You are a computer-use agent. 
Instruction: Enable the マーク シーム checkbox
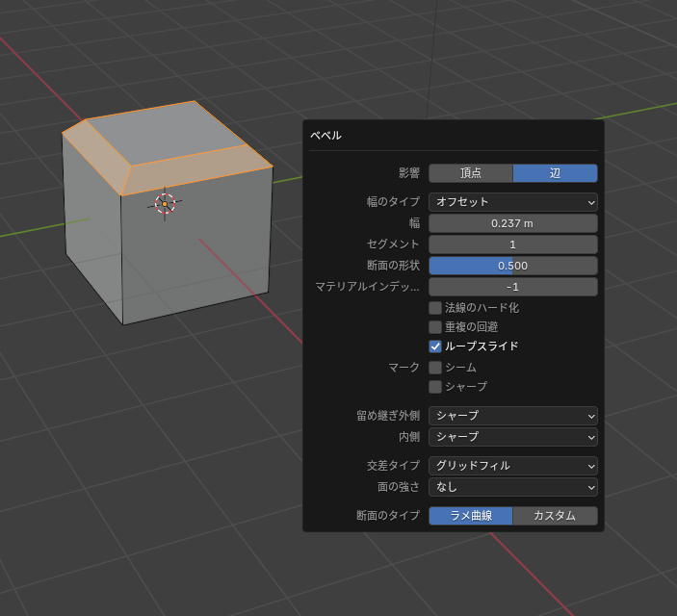point(435,368)
